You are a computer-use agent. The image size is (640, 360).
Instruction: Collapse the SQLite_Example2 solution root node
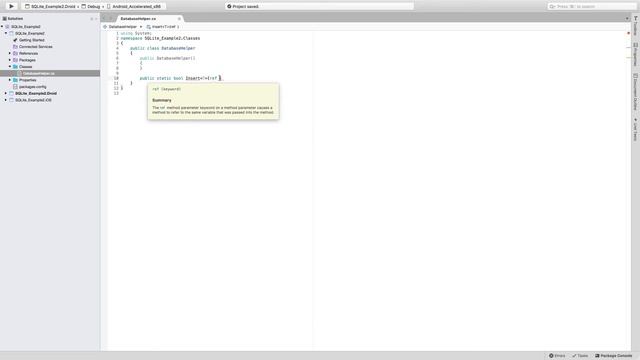click(x=2, y=27)
